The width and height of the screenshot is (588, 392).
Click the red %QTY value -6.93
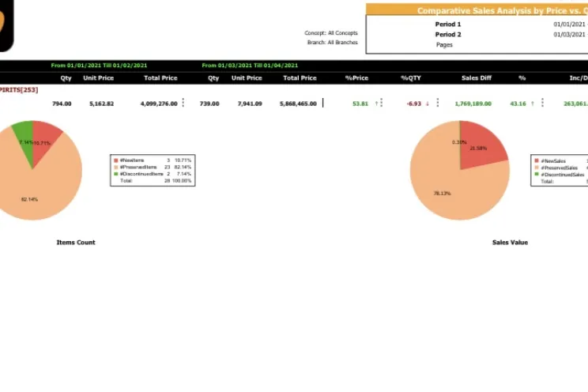(414, 104)
